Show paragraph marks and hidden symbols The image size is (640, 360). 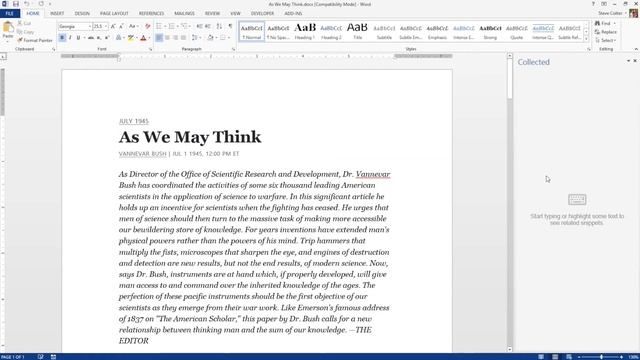pyautogui.click(x=230, y=26)
